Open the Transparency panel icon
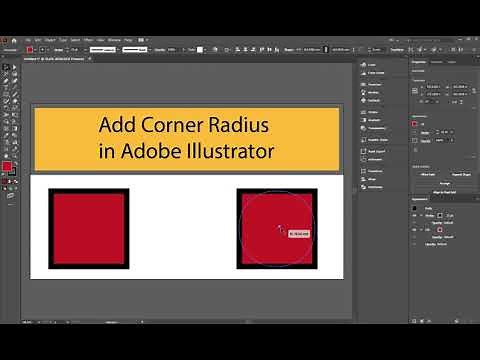The width and height of the screenshot is (480, 360). [363, 128]
